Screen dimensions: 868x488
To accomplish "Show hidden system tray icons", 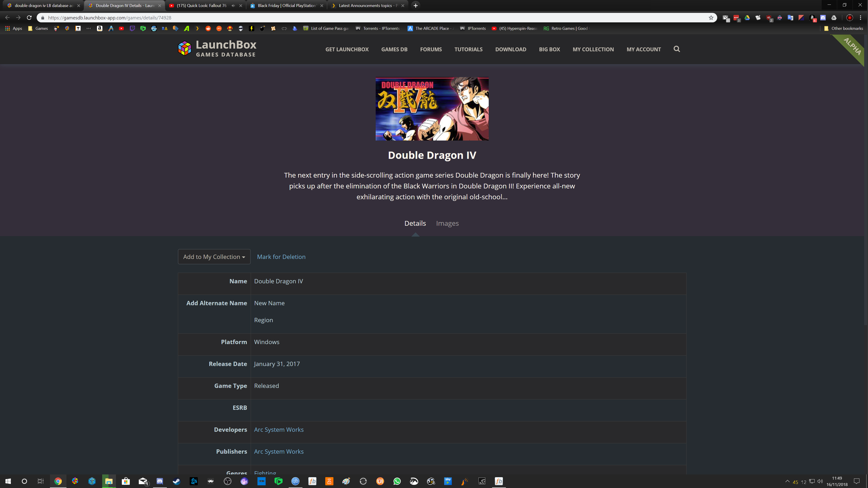I will pyautogui.click(x=787, y=481).
